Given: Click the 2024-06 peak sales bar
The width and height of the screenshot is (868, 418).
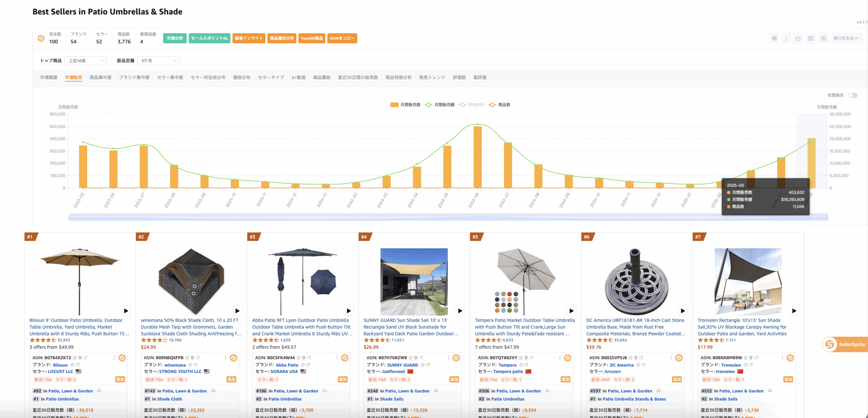Looking at the screenshot, I should [x=477, y=157].
